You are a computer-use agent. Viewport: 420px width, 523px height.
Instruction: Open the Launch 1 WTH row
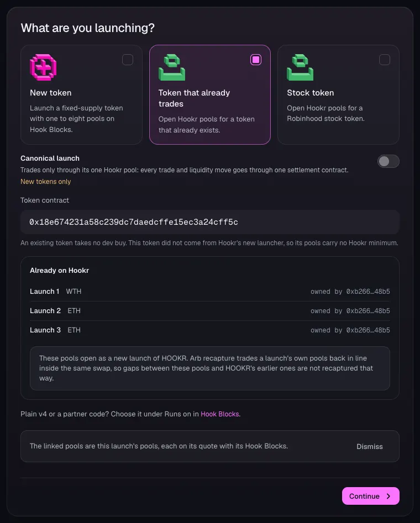[x=210, y=292]
